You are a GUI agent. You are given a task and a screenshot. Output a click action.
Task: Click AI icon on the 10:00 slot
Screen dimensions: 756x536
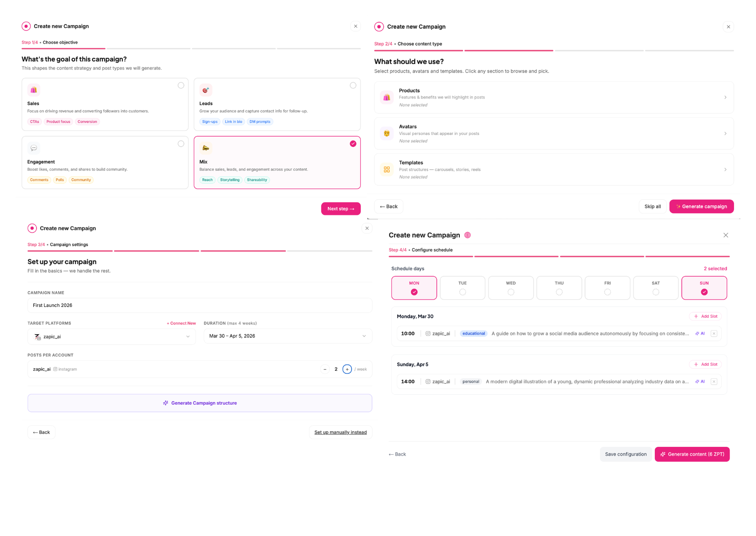700,334
